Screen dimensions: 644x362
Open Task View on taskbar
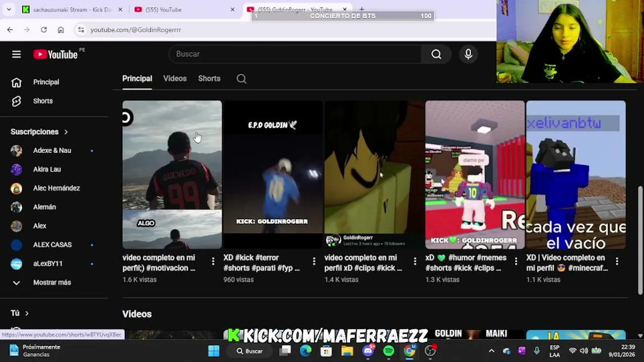tap(286, 351)
